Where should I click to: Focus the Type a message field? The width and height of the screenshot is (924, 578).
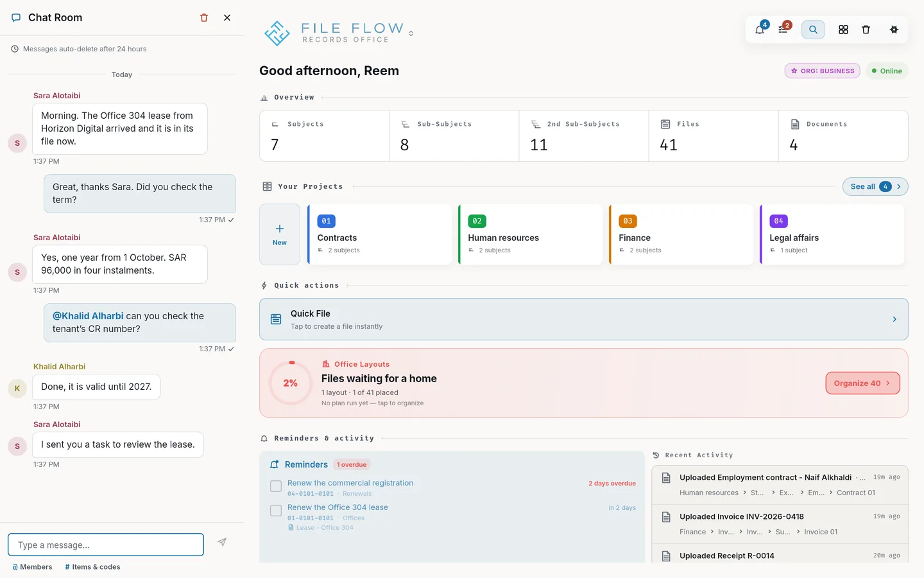tap(106, 545)
